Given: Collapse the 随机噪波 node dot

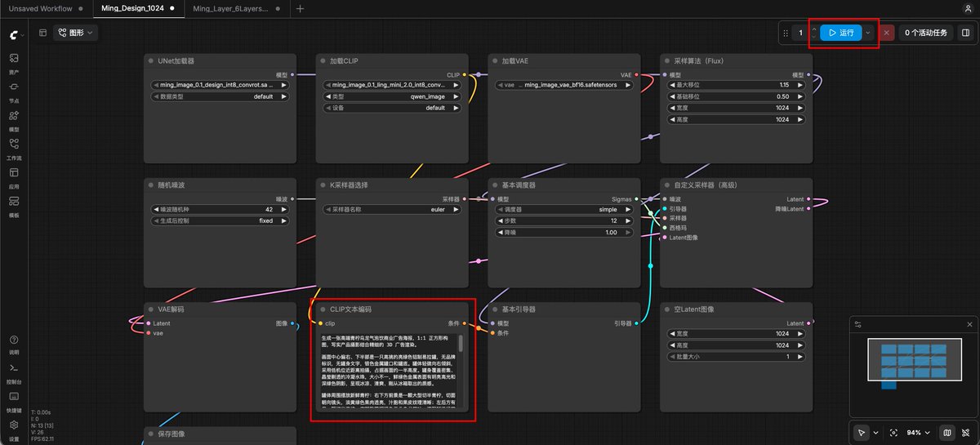Looking at the screenshot, I should pos(151,185).
